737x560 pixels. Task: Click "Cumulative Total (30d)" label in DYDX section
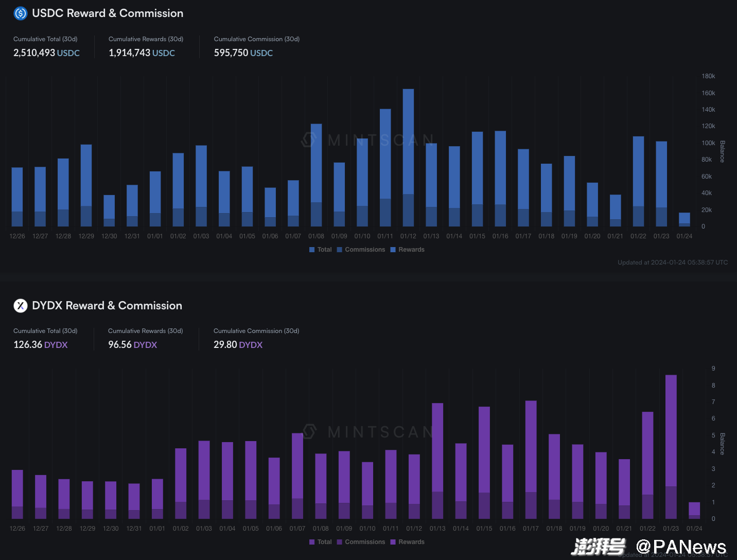coord(45,331)
